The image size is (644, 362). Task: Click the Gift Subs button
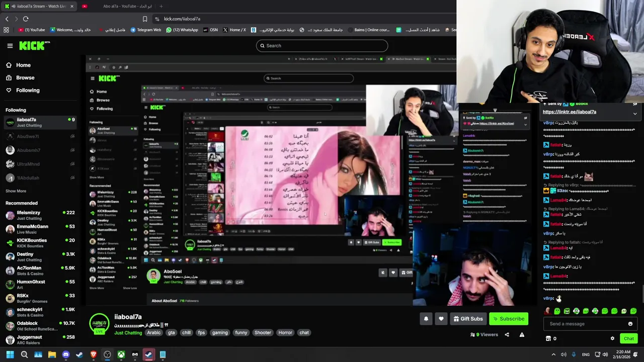point(468,319)
